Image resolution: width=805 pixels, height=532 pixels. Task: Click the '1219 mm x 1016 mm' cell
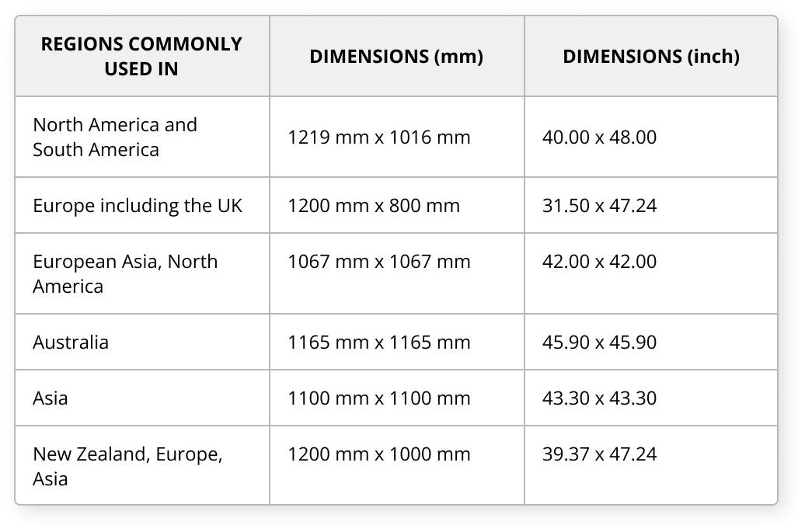click(378, 137)
